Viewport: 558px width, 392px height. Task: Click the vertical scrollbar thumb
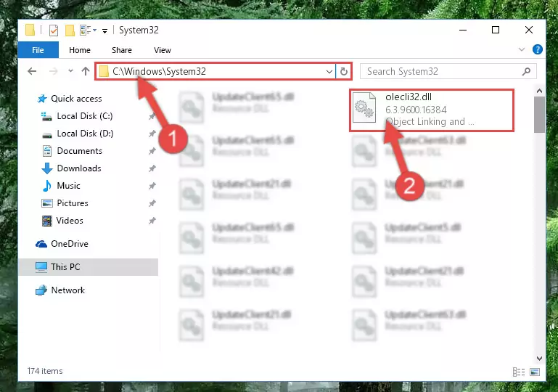coord(539,114)
